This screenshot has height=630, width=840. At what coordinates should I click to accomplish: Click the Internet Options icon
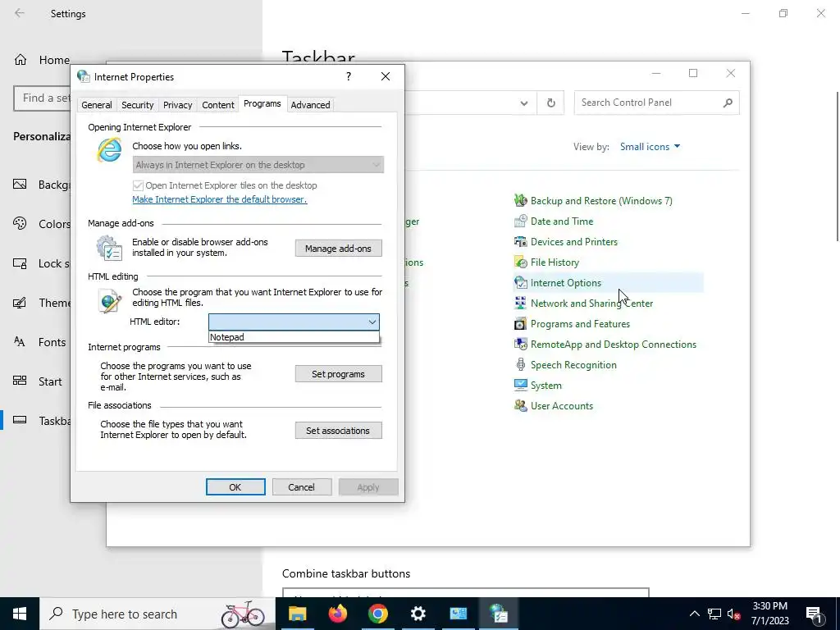tap(520, 283)
